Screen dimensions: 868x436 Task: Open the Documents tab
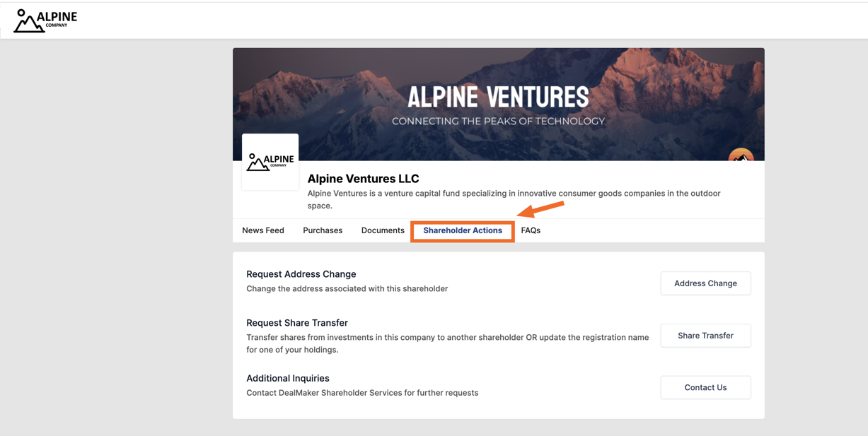coord(383,230)
